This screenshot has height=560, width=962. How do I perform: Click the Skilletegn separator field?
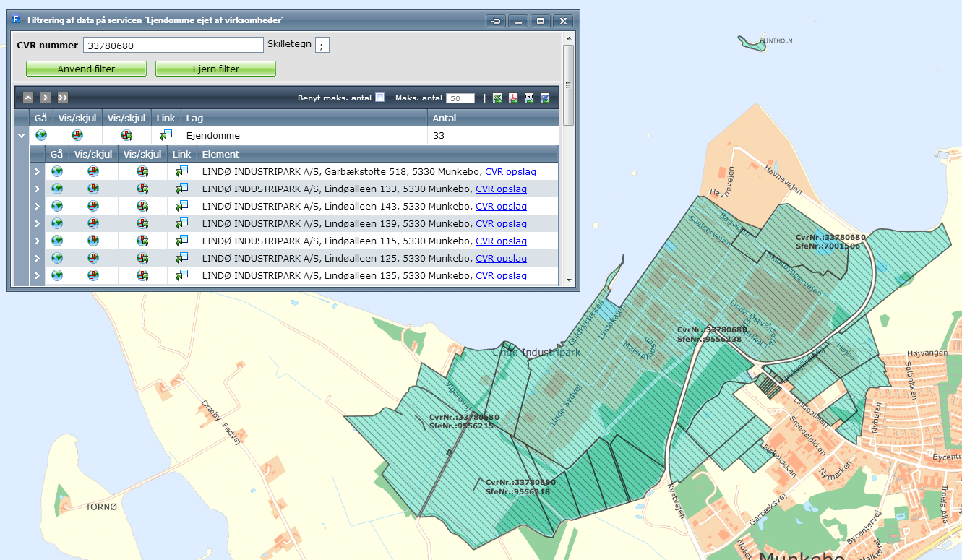click(322, 45)
